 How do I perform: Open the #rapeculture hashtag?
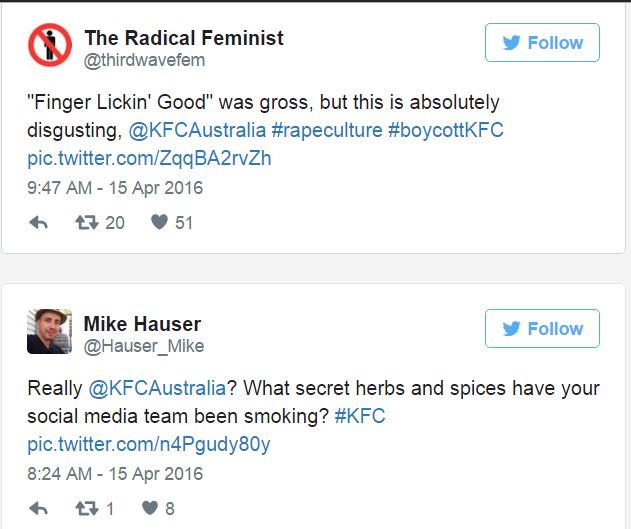[x=326, y=130]
